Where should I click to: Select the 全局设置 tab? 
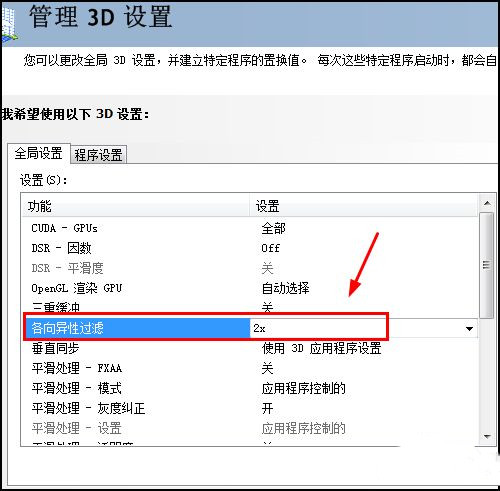[x=39, y=154]
